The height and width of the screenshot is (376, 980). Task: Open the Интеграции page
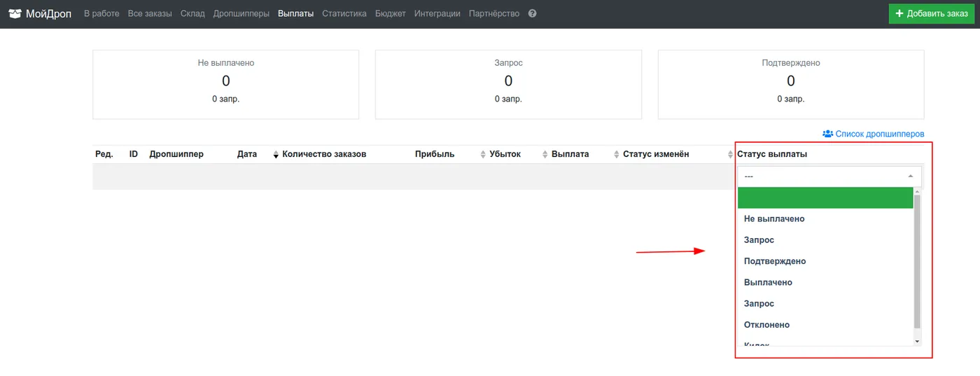437,13
